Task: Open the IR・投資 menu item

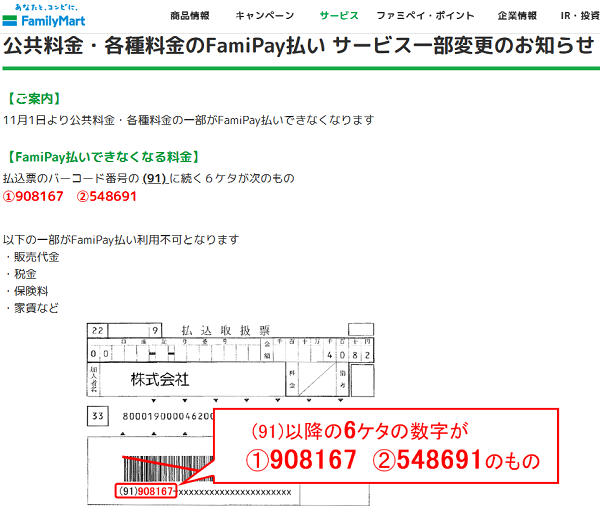Action: [x=580, y=16]
